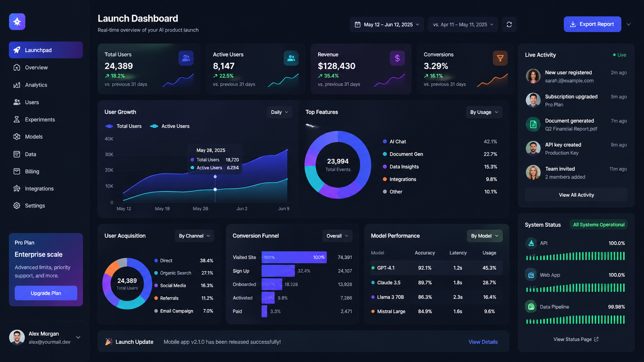Click the Integrations icon in sidebar
The width and height of the screenshot is (644, 362).
tap(17, 189)
